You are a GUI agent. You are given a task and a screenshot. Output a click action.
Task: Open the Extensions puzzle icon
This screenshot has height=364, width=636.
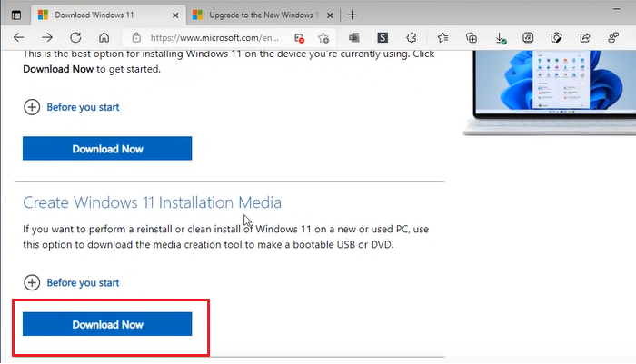point(412,37)
